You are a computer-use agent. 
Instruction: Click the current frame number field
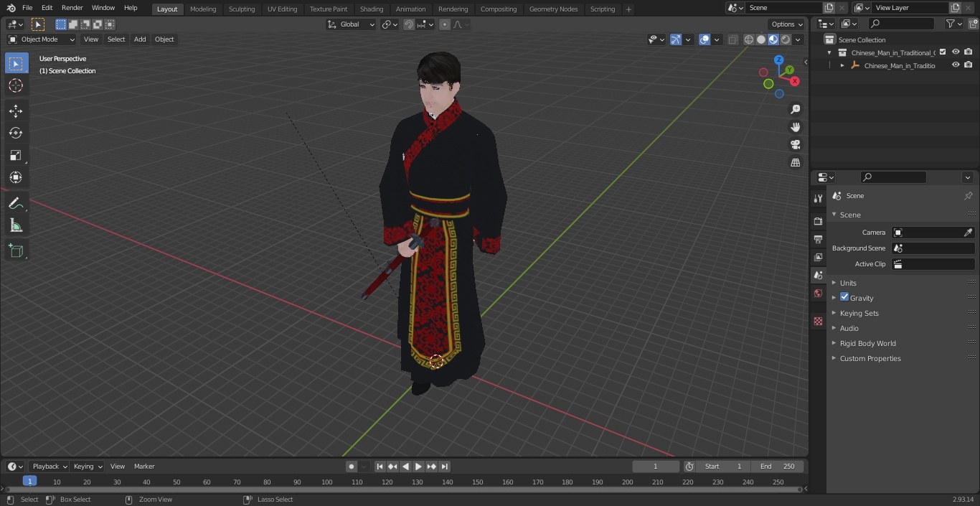tap(656, 467)
